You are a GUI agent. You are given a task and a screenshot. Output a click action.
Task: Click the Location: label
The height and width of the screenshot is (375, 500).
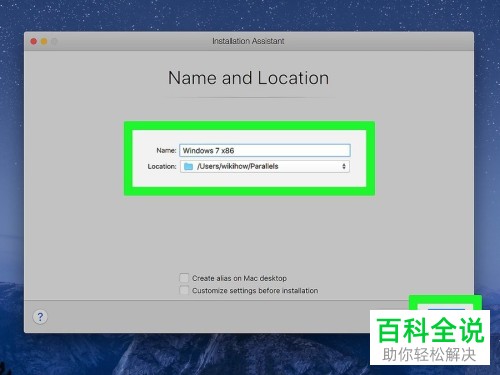tap(162, 166)
